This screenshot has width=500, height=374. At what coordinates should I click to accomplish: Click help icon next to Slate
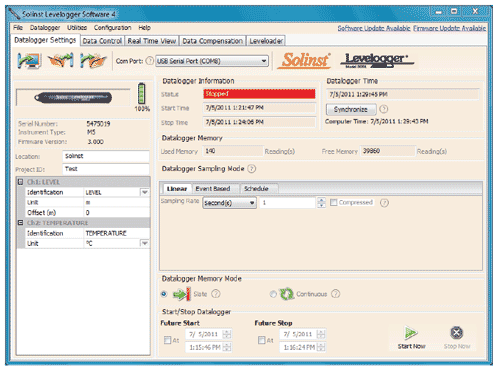(216, 294)
